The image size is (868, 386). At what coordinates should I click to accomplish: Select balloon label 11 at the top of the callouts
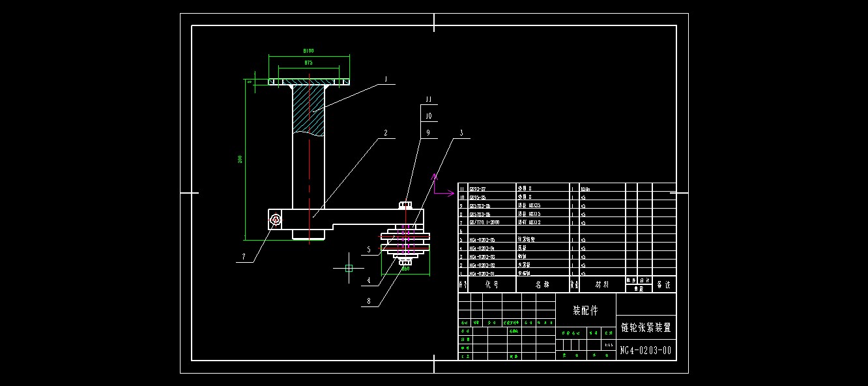(x=428, y=99)
